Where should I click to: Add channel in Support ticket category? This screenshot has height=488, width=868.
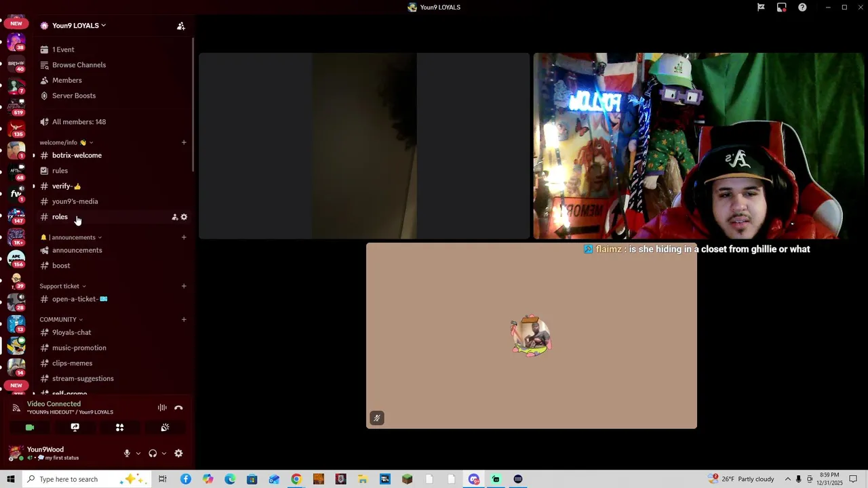184,286
